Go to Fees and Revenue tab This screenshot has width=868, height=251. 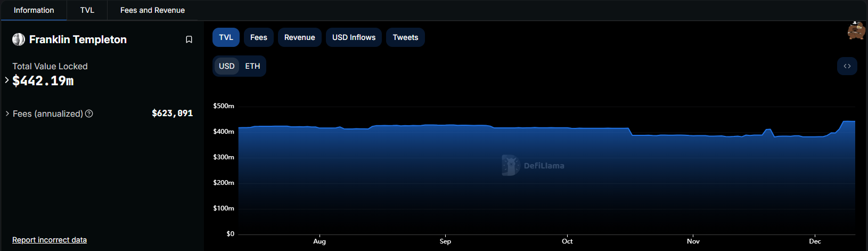pyautogui.click(x=152, y=10)
